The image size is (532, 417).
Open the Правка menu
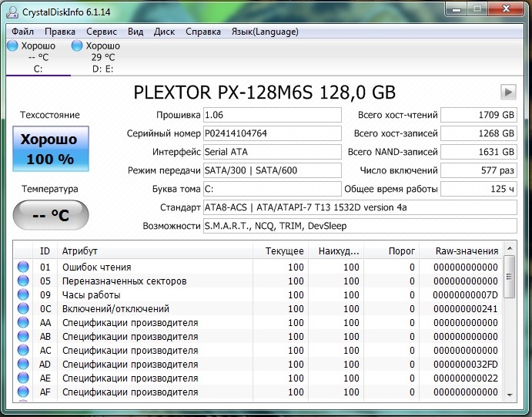pos(60,32)
